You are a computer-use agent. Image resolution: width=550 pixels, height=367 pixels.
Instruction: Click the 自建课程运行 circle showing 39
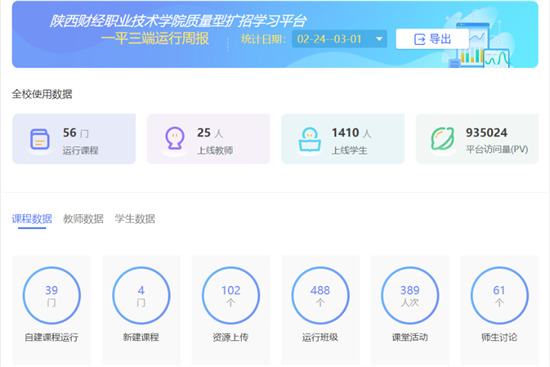pyautogui.click(x=52, y=295)
